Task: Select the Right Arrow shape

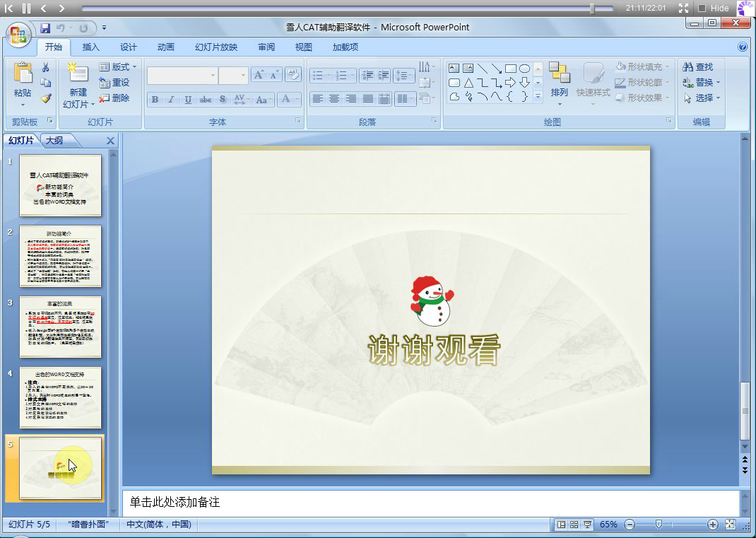Action: (511, 83)
